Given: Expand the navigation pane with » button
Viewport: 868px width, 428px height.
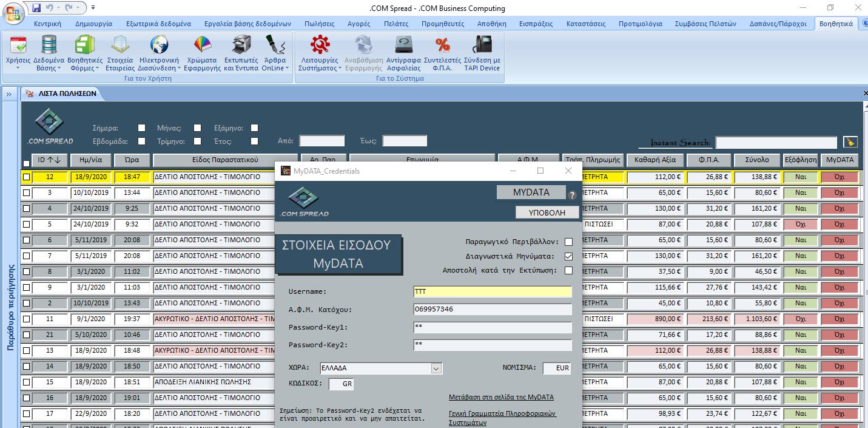Looking at the screenshot, I should (x=9, y=94).
